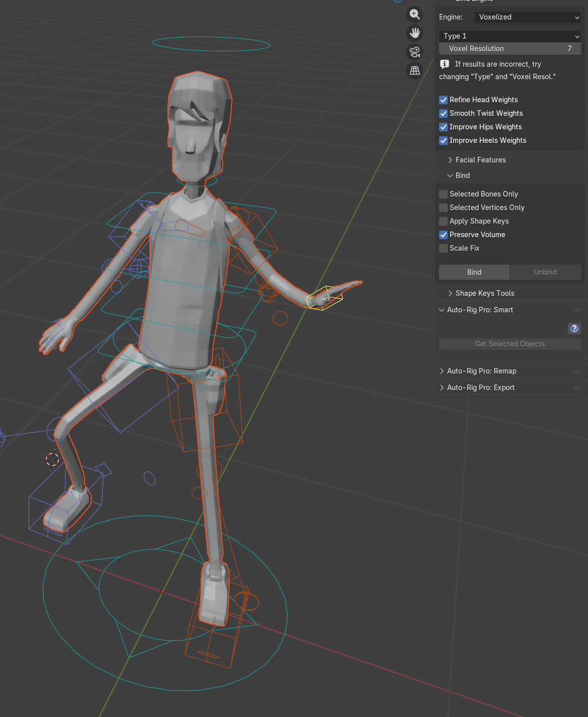Click the info icon beside results hint
The height and width of the screenshot is (717, 588).
[444, 64]
